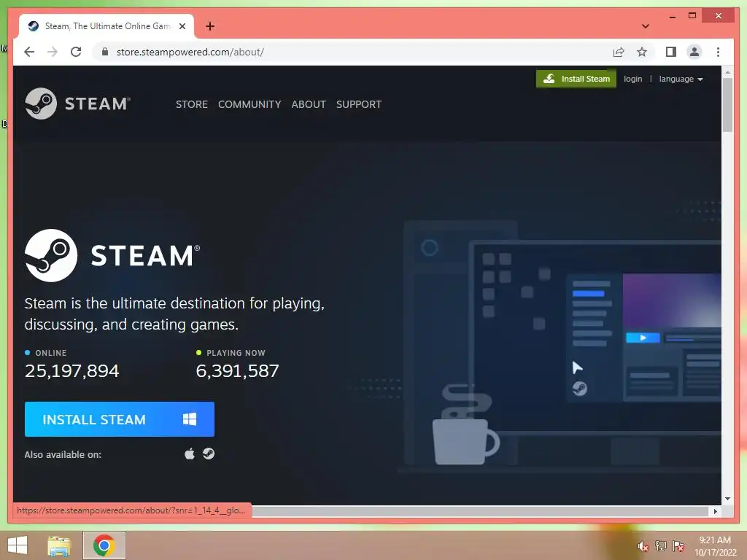The image size is (747, 560).
Task: Maximize the Chrome window
Action: point(692,16)
